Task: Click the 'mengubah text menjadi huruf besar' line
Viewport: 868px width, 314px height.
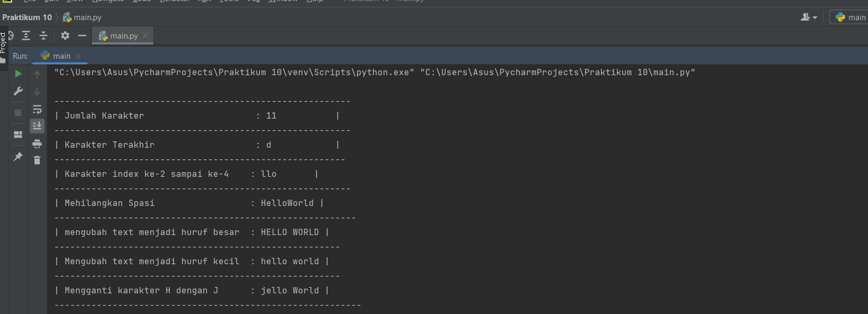Action: click(x=191, y=232)
